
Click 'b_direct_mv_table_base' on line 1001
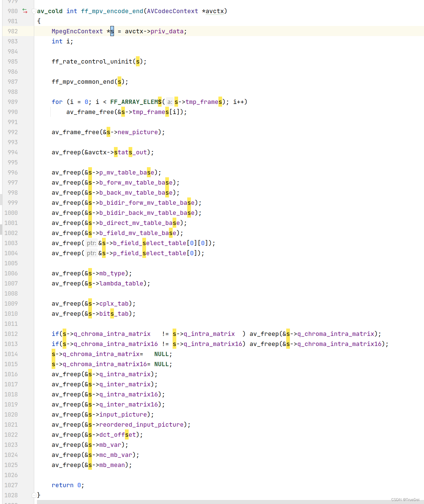tap(140, 223)
